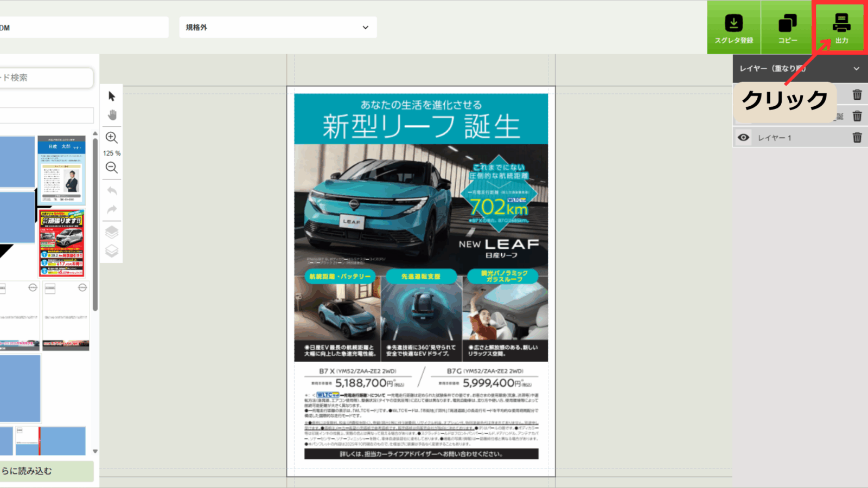
Task: Delete the topmost layer via trash icon
Action: pos(857,94)
